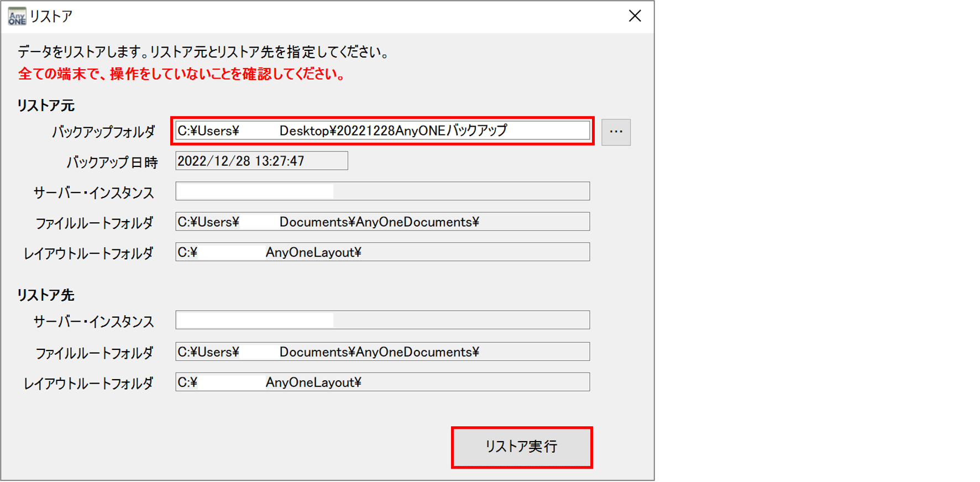This screenshot has height=482, width=980.
Task: Click the AnyONE icon in the title bar
Action: click(x=17, y=17)
